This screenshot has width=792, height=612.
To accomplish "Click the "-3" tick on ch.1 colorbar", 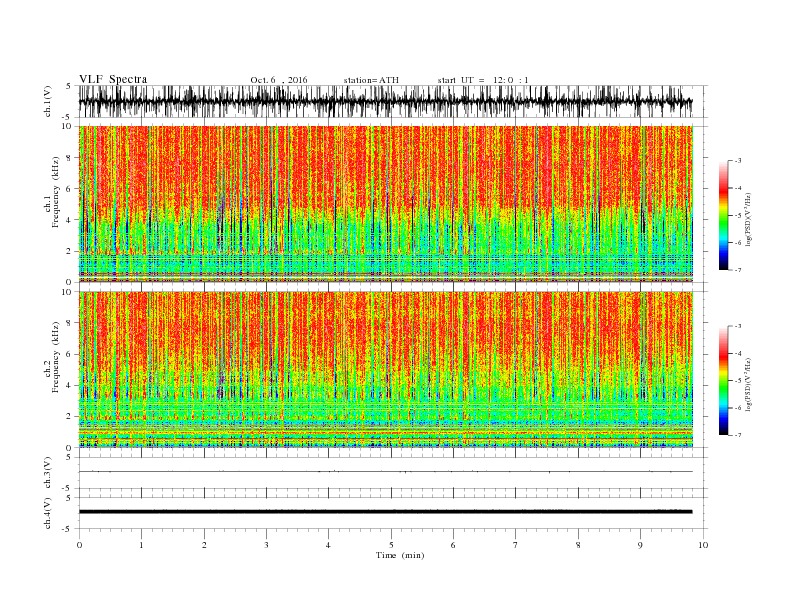I will (737, 161).
